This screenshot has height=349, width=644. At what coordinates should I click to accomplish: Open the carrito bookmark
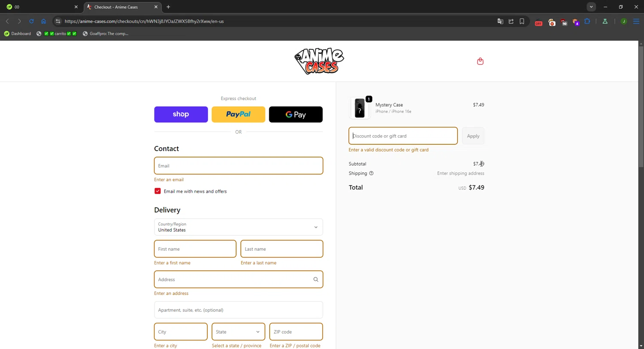coord(57,33)
